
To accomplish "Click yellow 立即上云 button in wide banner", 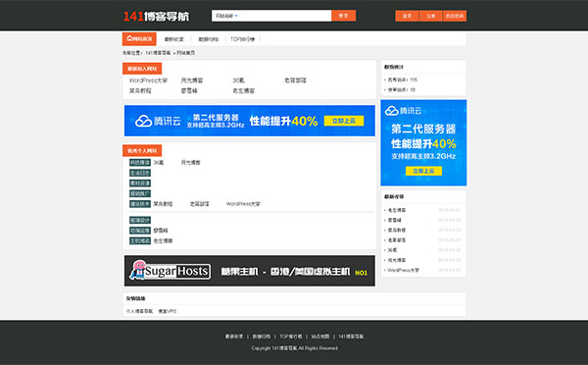I will pyautogui.click(x=344, y=121).
